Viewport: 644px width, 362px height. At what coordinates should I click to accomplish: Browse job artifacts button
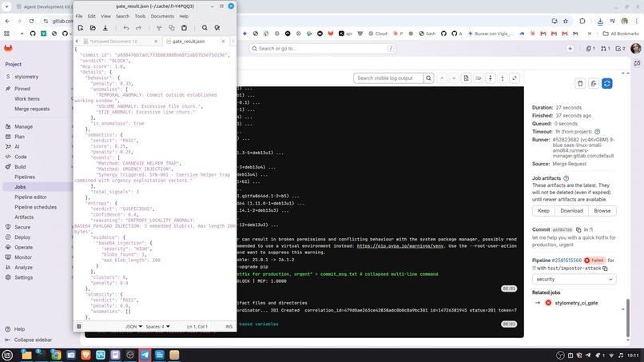click(602, 211)
